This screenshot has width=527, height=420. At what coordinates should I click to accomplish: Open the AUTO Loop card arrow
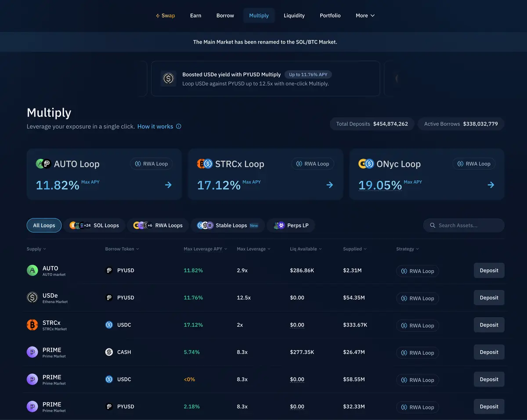pyautogui.click(x=168, y=185)
